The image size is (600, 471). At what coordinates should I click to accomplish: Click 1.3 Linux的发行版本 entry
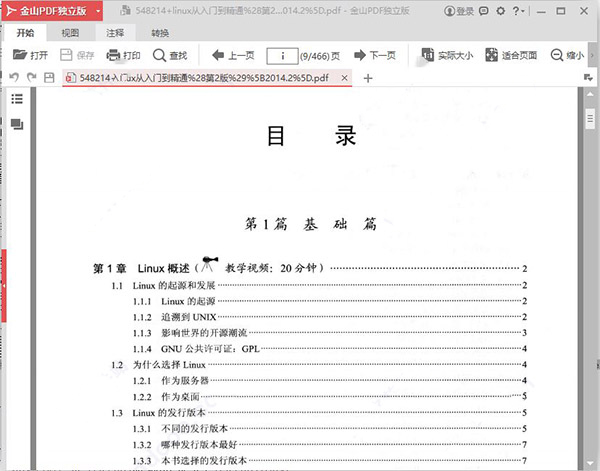[319, 413]
